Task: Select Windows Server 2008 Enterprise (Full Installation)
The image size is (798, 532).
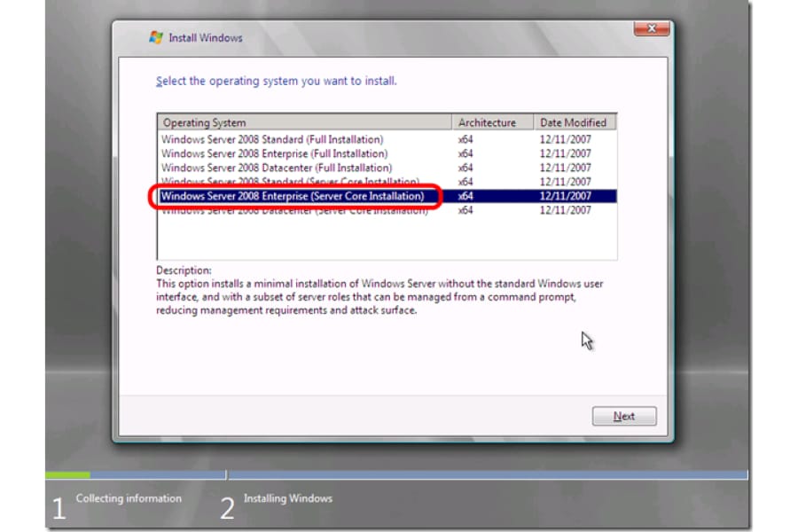Action: 387,153
